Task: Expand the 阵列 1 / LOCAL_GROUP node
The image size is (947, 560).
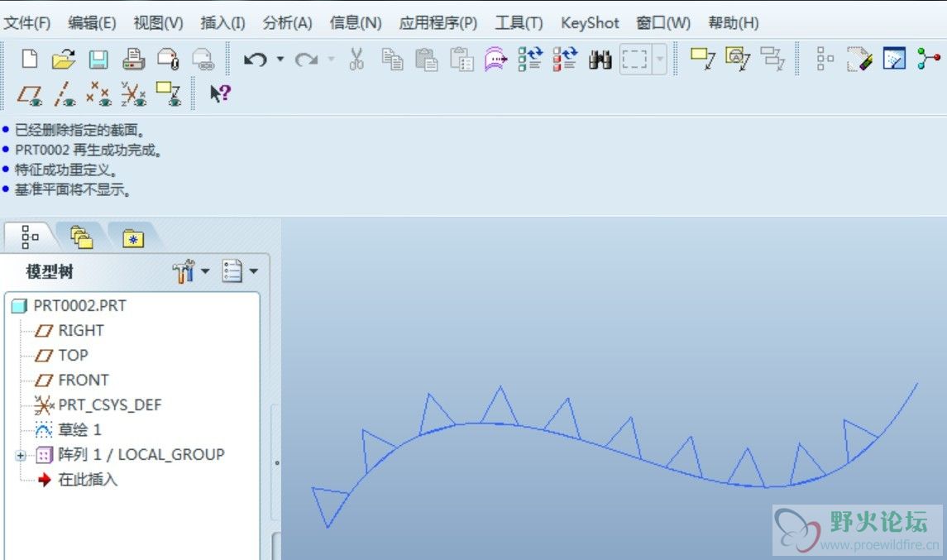Action: click(22, 456)
